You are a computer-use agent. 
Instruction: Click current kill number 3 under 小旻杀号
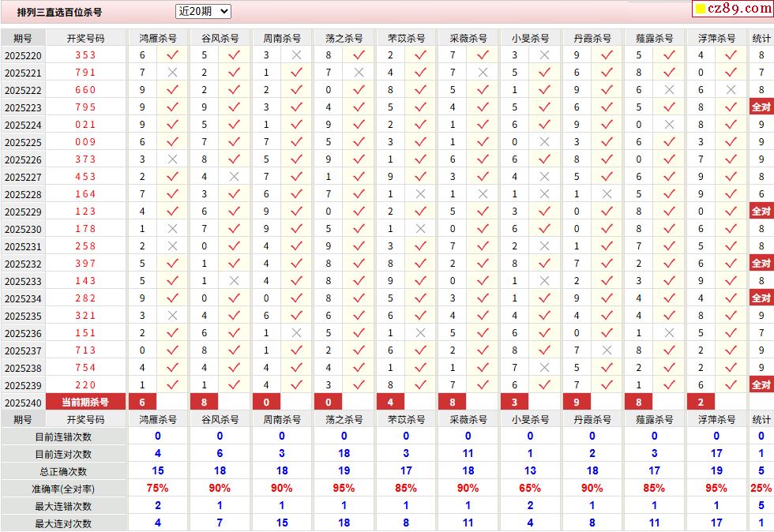point(514,403)
